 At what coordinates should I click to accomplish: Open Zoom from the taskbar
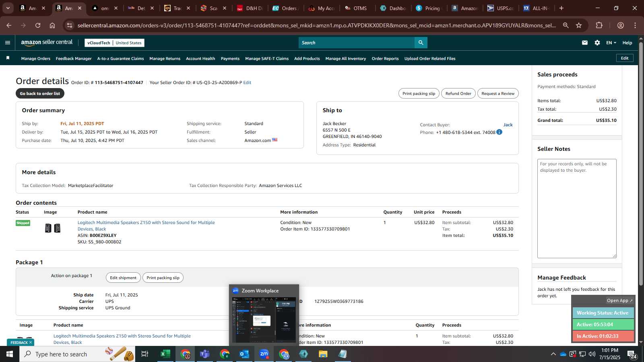coord(264,354)
